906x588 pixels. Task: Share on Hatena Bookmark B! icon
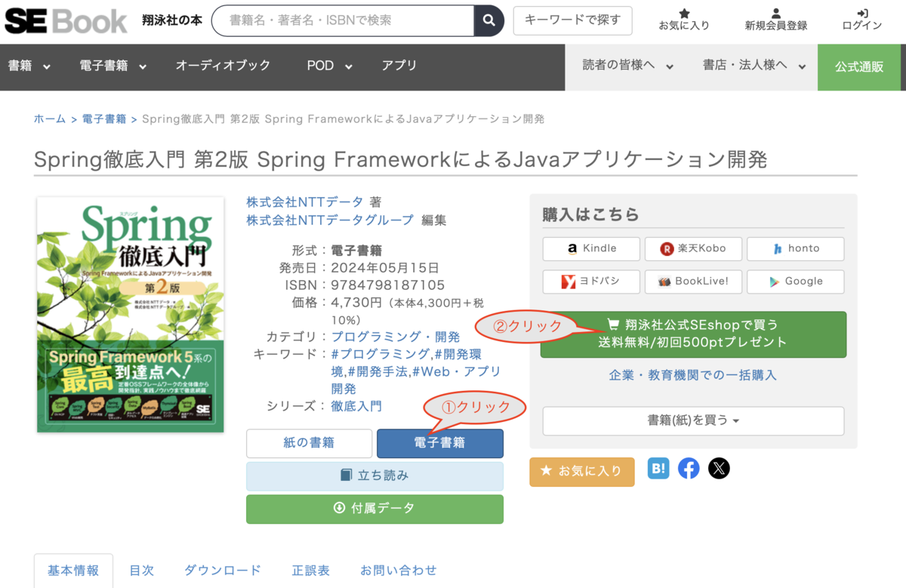[x=658, y=468]
